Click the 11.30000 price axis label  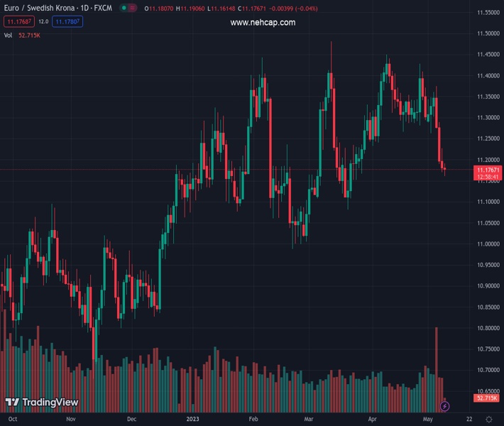click(x=488, y=117)
